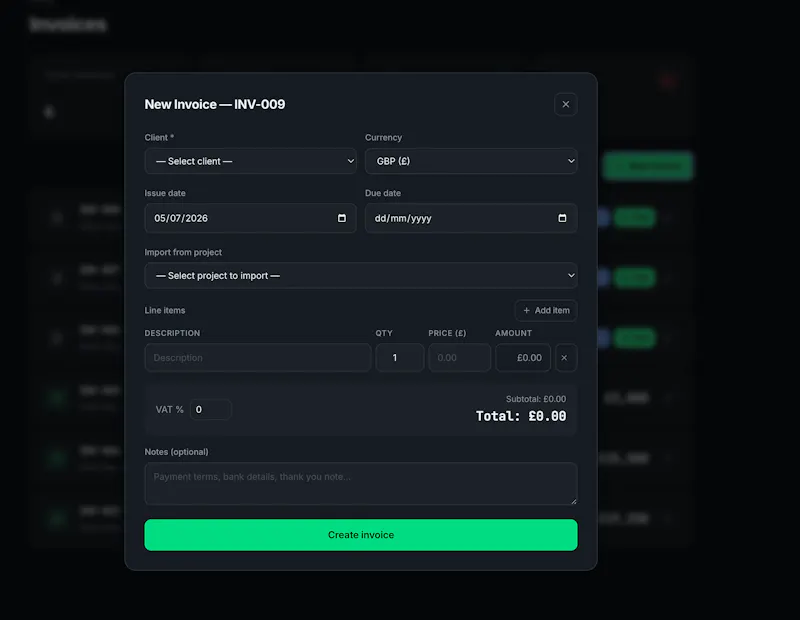Image resolution: width=800 pixels, height=620 pixels.
Task: Open calendar picker for Issue date
Action: [x=342, y=218]
